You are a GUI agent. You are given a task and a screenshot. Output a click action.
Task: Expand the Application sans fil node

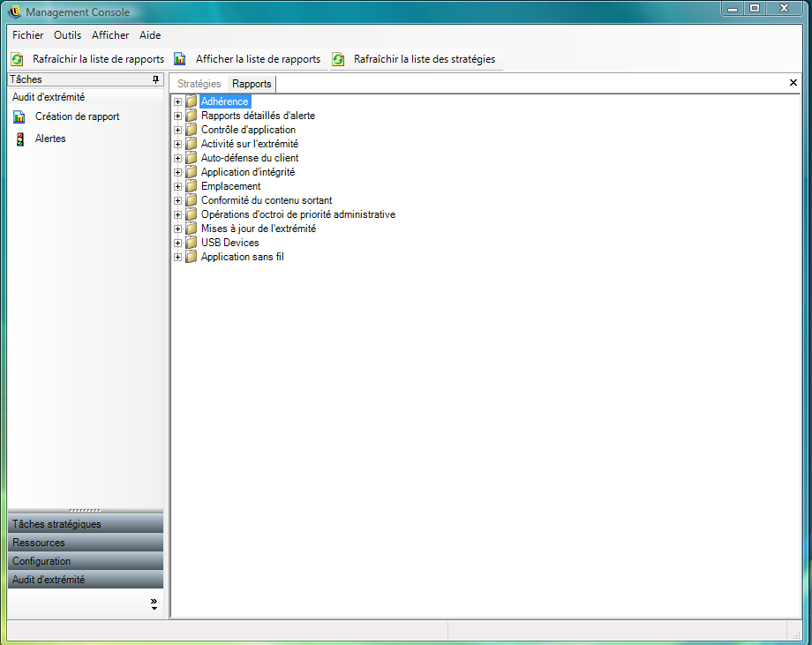tap(177, 258)
